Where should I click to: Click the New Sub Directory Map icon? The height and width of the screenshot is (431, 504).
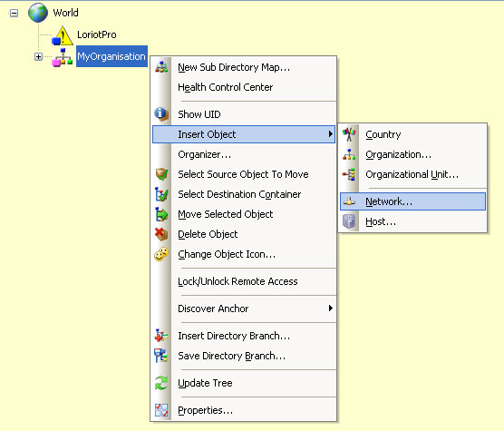coord(161,67)
